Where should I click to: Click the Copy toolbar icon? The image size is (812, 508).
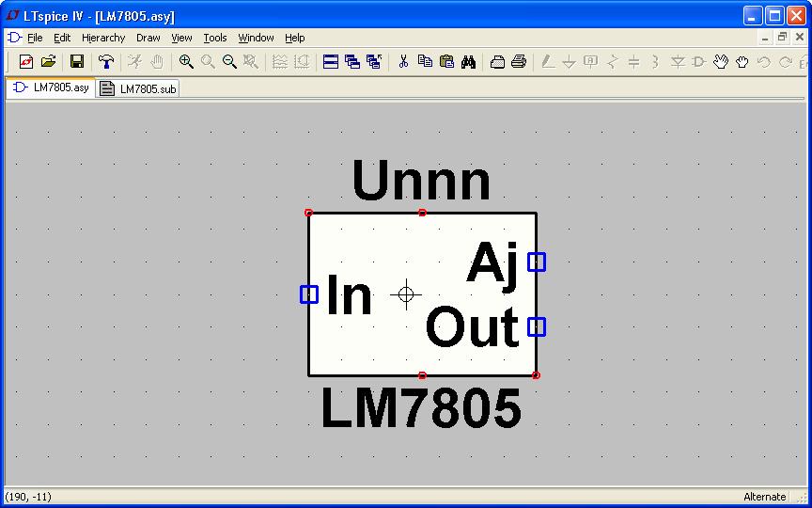click(425, 62)
